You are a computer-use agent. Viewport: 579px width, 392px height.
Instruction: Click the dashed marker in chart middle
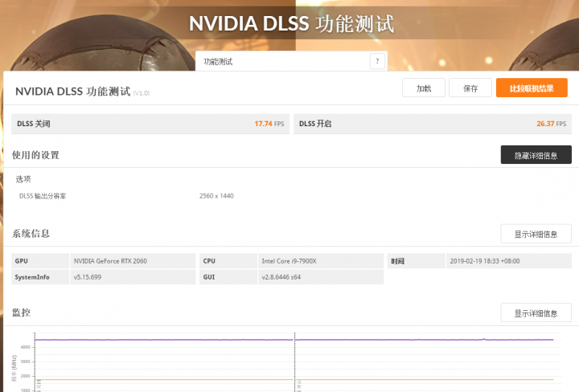point(294,361)
